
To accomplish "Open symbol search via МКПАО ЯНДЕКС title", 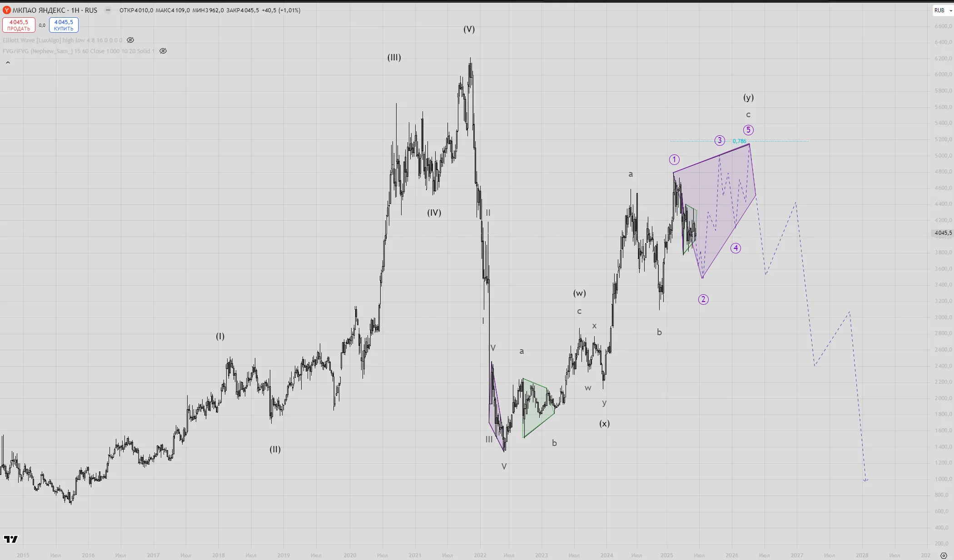I will click(55, 10).
